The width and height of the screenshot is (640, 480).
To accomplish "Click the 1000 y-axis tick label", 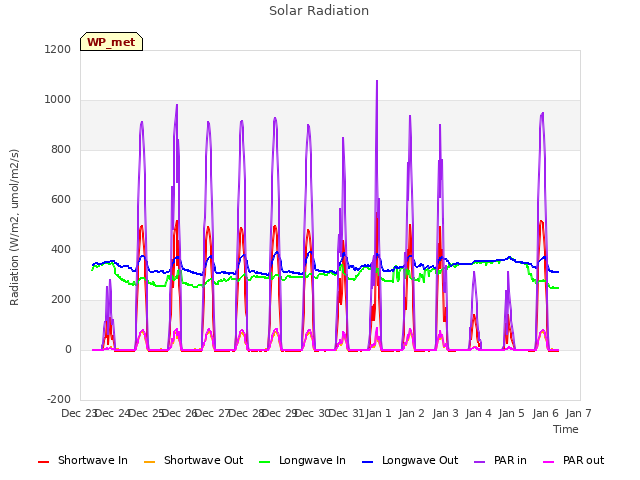I will coord(58,100).
